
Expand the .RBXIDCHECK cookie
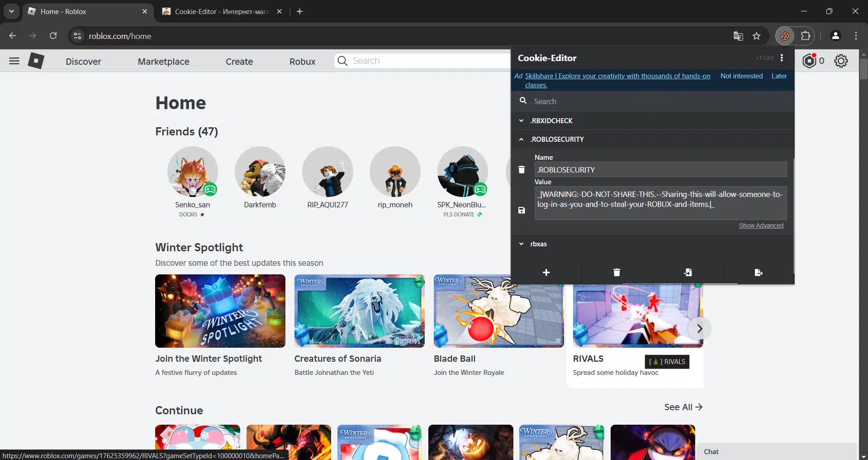point(652,120)
